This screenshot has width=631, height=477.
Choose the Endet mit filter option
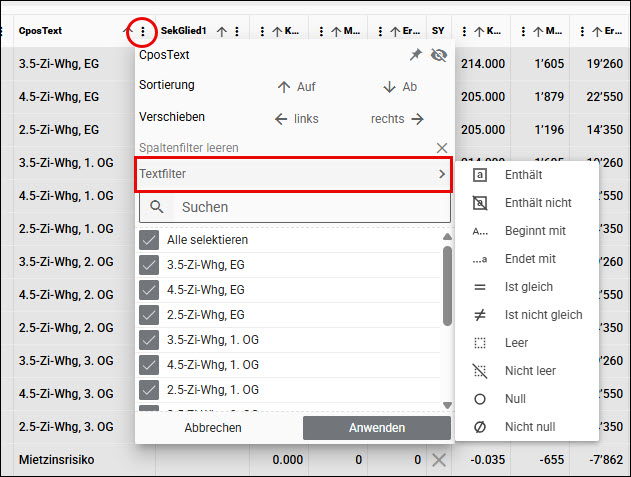[x=527, y=259]
